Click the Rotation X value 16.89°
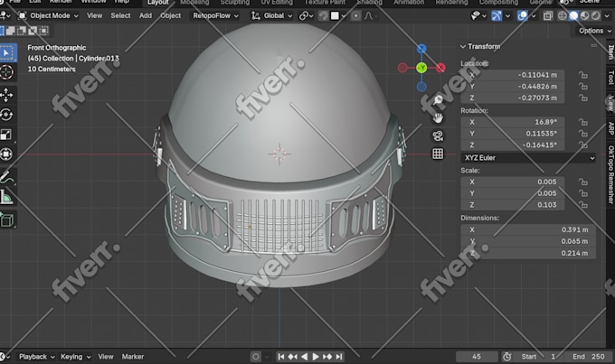 click(x=513, y=122)
